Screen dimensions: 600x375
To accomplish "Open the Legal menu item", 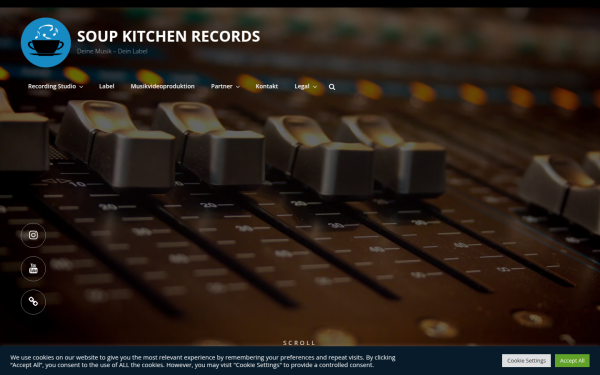I will (x=302, y=86).
